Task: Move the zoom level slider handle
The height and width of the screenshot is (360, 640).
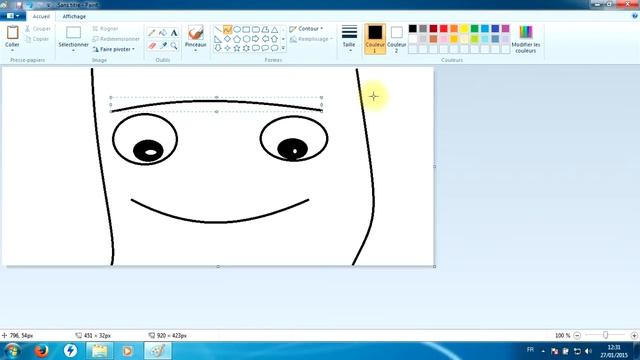Action: (605, 335)
